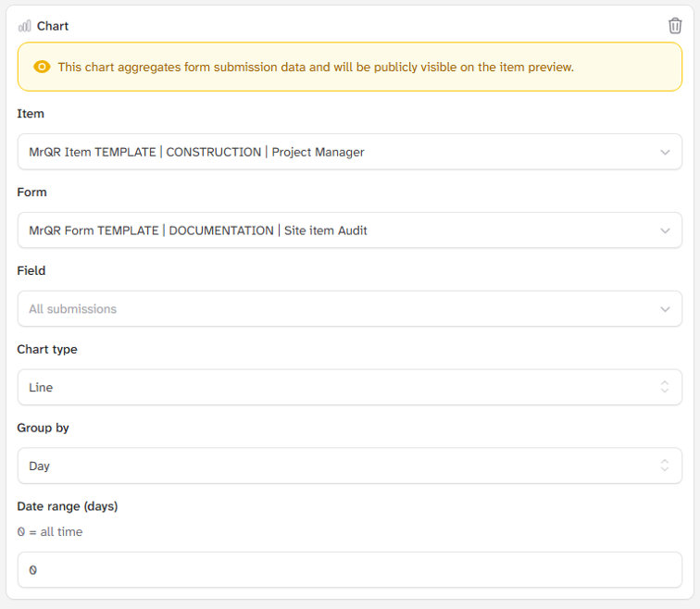Open the Form dropdown showing Site item Audit
The width and height of the screenshot is (700, 609).
click(350, 230)
